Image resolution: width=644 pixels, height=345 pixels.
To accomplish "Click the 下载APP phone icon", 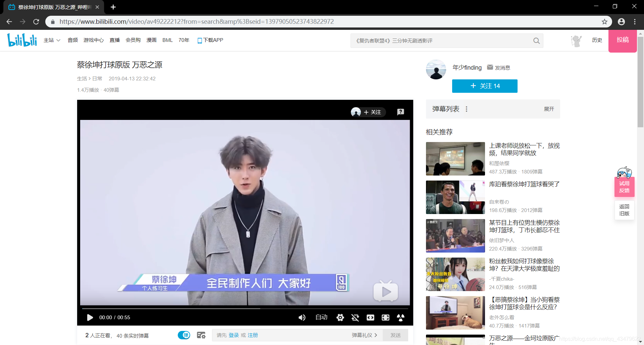I will click(x=200, y=41).
